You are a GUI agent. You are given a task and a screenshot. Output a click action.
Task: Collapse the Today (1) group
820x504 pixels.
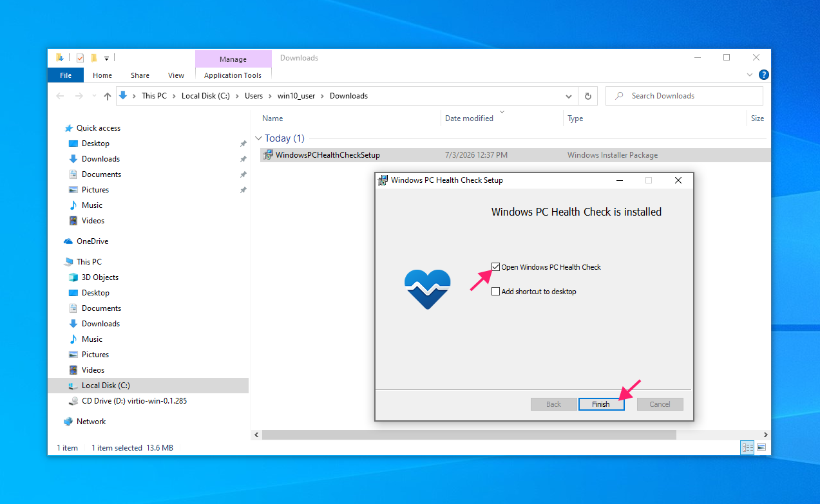[259, 138]
